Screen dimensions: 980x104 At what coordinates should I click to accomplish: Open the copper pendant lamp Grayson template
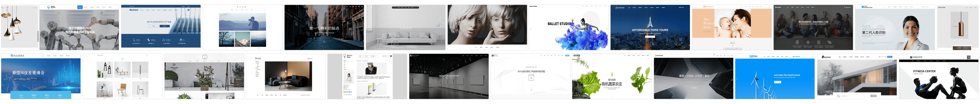[958, 27]
